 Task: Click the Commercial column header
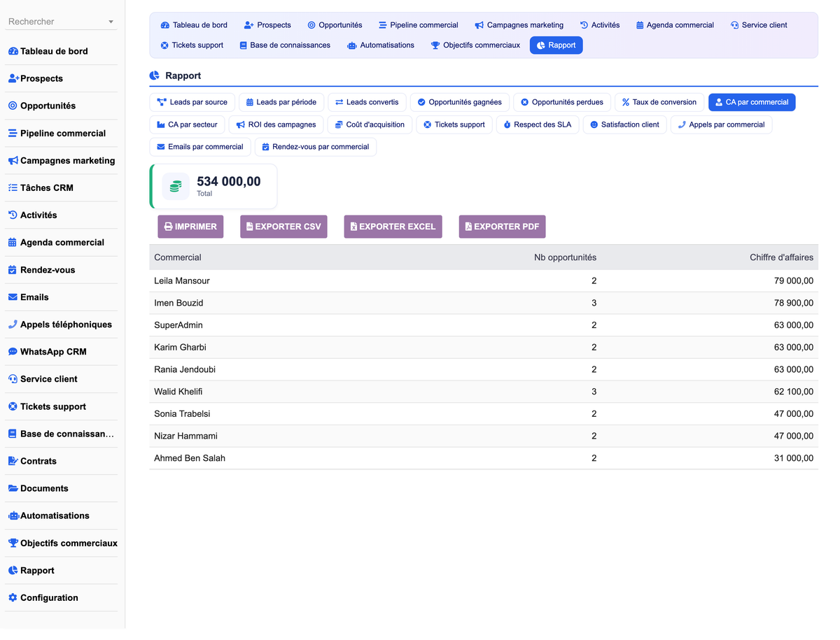click(178, 257)
